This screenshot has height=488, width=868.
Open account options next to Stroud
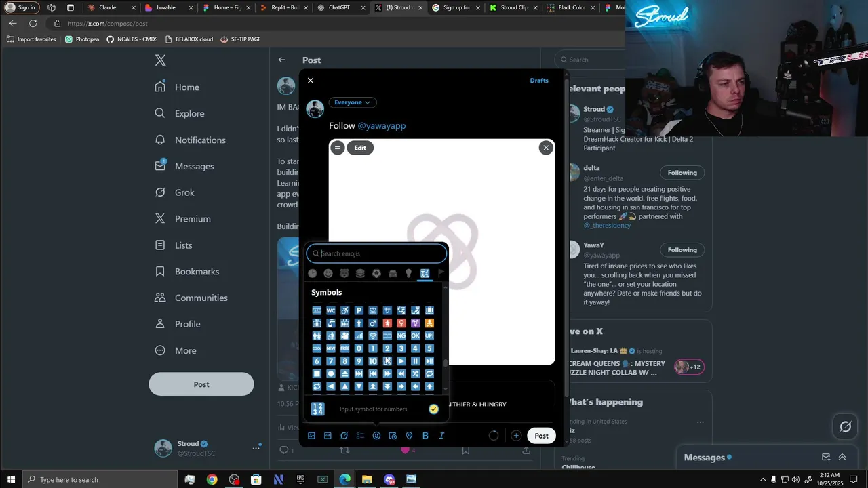click(256, 448)
